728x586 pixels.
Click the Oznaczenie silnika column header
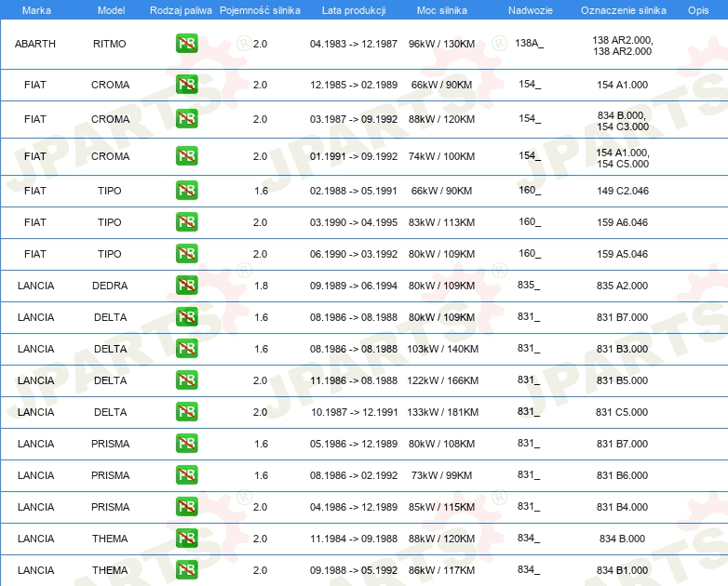(x=624, y=10)
